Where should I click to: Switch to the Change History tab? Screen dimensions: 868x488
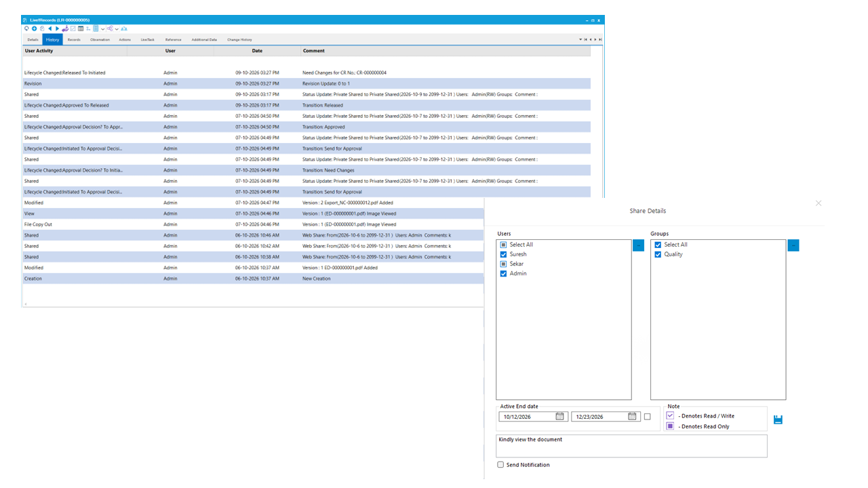click(x=239, y=39)
